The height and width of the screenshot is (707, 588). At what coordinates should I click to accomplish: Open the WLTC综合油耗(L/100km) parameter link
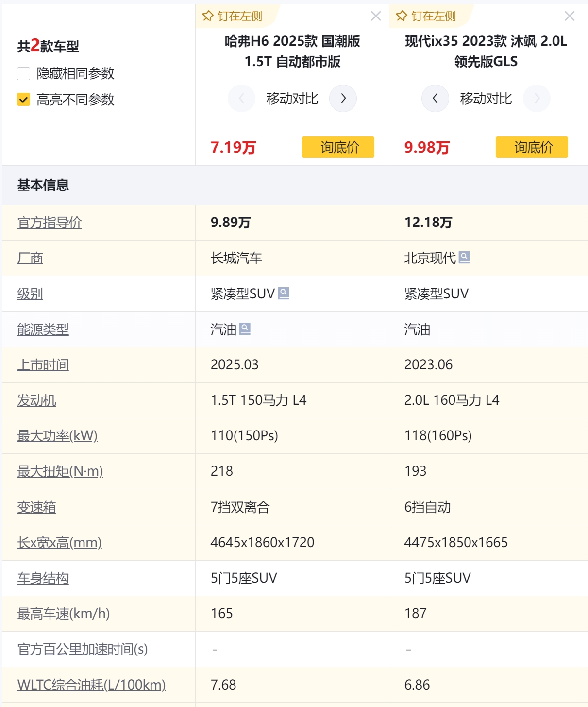tap(91, 685)
